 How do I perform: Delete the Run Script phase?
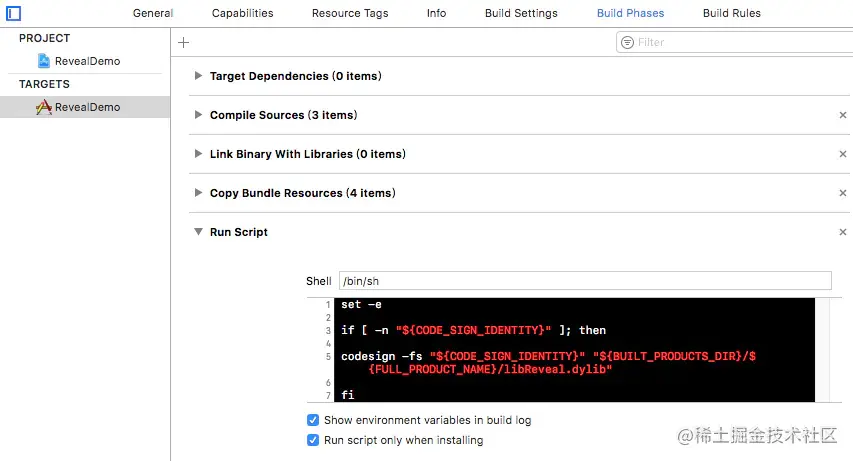coord(843,232)
